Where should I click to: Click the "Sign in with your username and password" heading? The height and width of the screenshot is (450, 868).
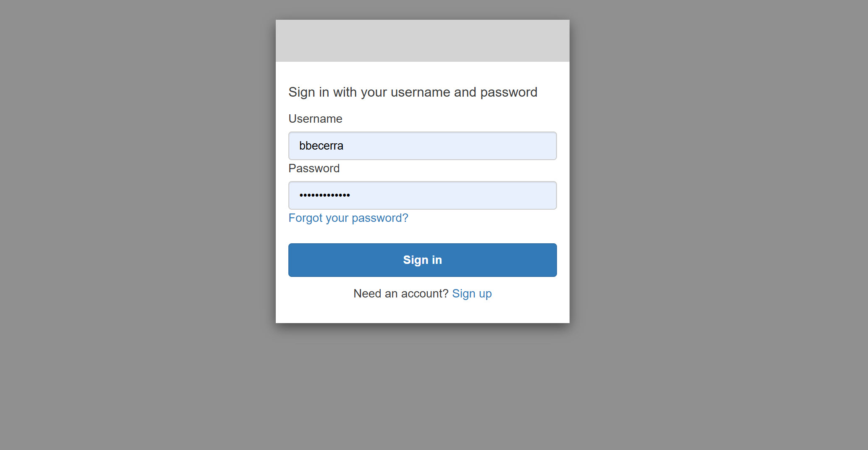pyautogui.click(x=413, y=92)
